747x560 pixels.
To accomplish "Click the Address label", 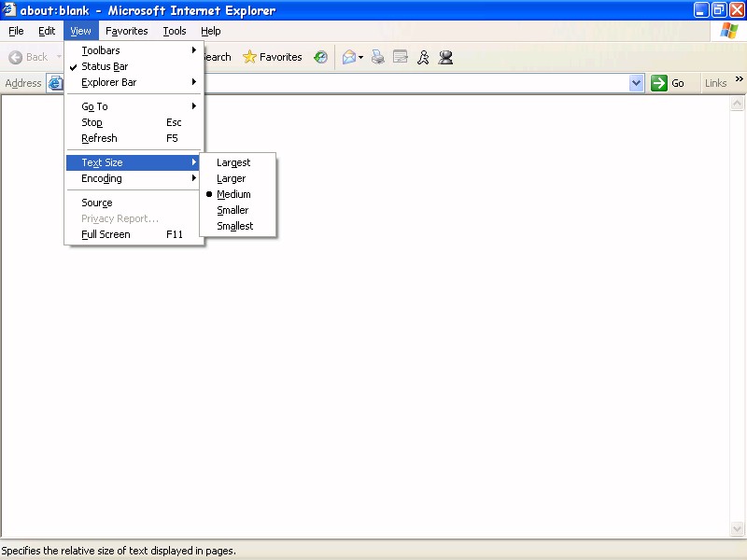I will click(22, 83).
